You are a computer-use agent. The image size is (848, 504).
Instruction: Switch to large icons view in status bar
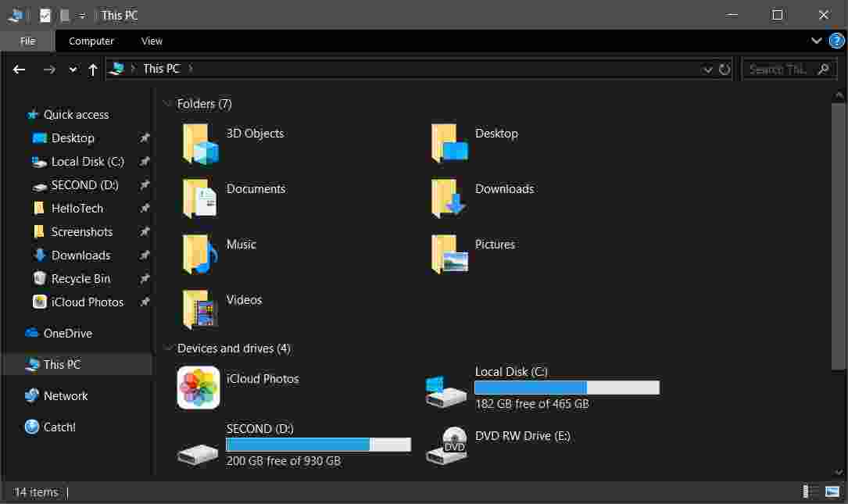[x=832, y=491]
